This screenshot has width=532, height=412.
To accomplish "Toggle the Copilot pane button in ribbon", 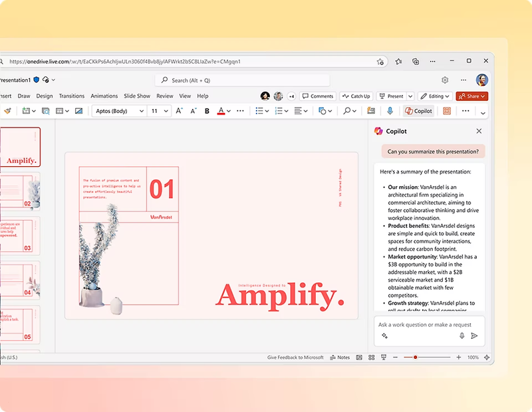I will [x=419, y=111].
